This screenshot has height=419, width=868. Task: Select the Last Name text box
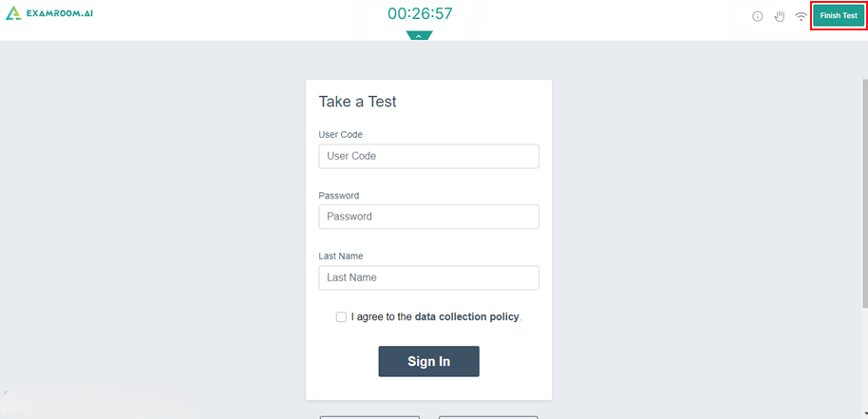(428, 277)
